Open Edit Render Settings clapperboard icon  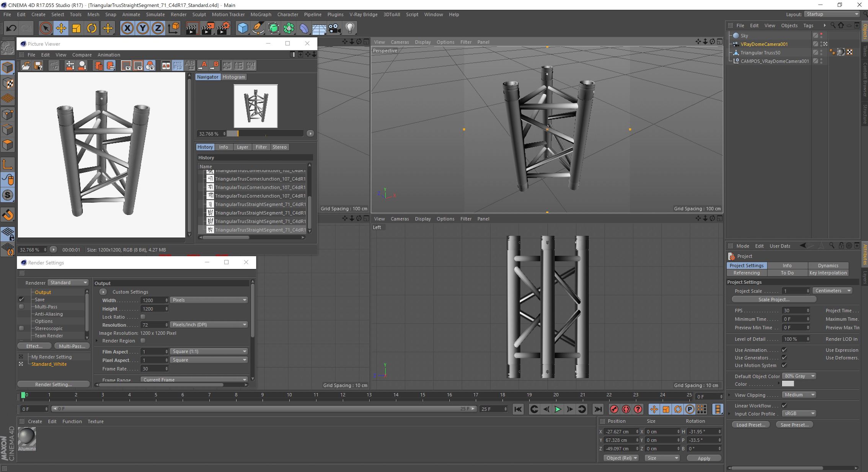[223, 28]
